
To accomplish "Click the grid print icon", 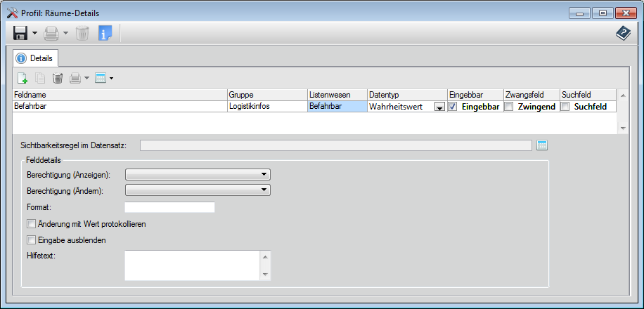I will [75, 78].
